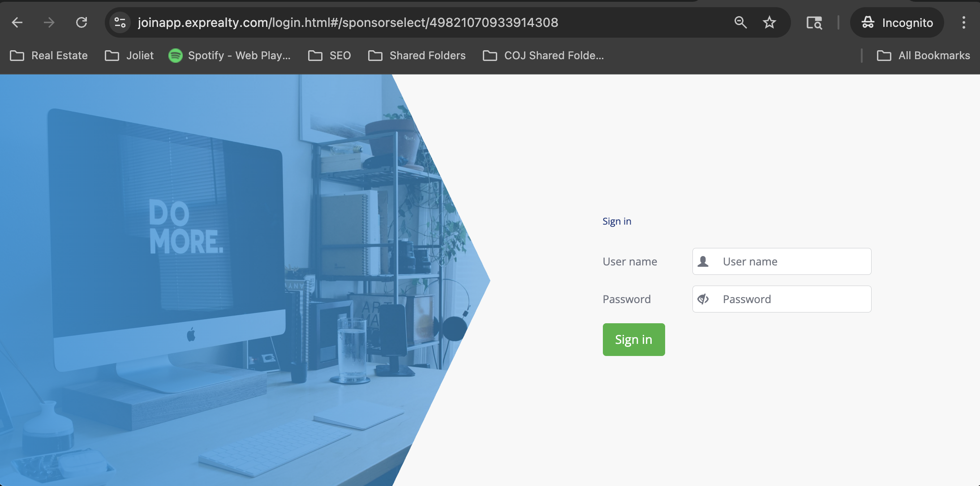Focus the User name input field
Screen dimensions: 980x486
793,261
